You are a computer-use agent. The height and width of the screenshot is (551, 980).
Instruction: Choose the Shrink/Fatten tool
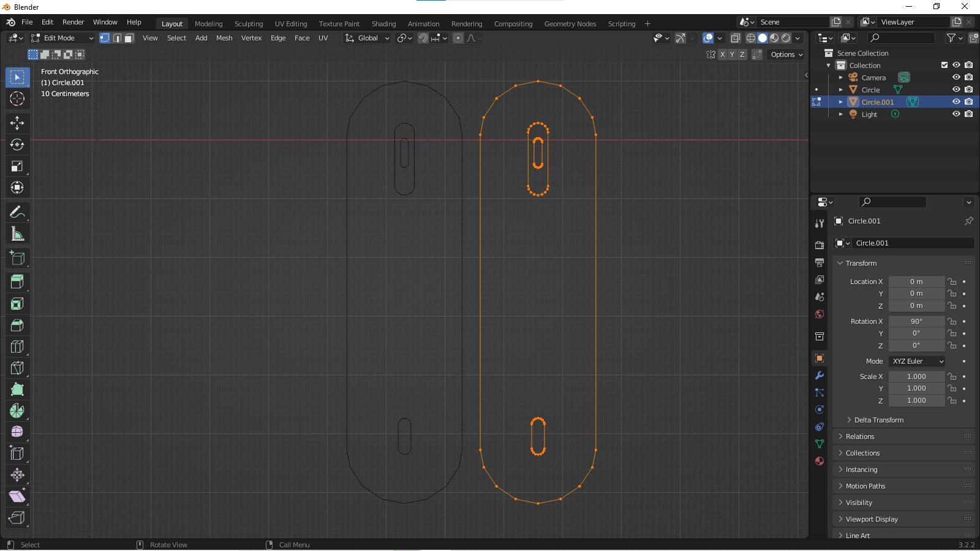[17, 475]
